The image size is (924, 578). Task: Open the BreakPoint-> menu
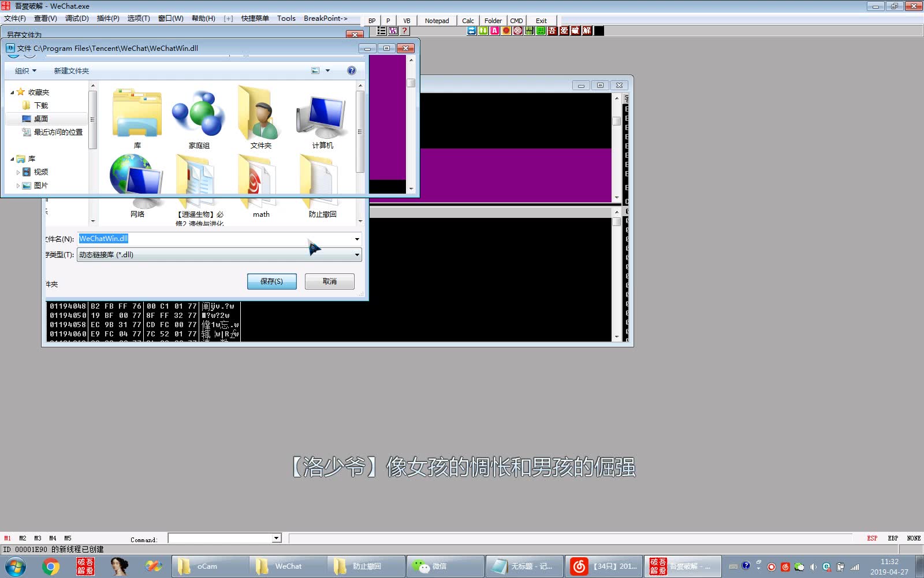[326, 18]
